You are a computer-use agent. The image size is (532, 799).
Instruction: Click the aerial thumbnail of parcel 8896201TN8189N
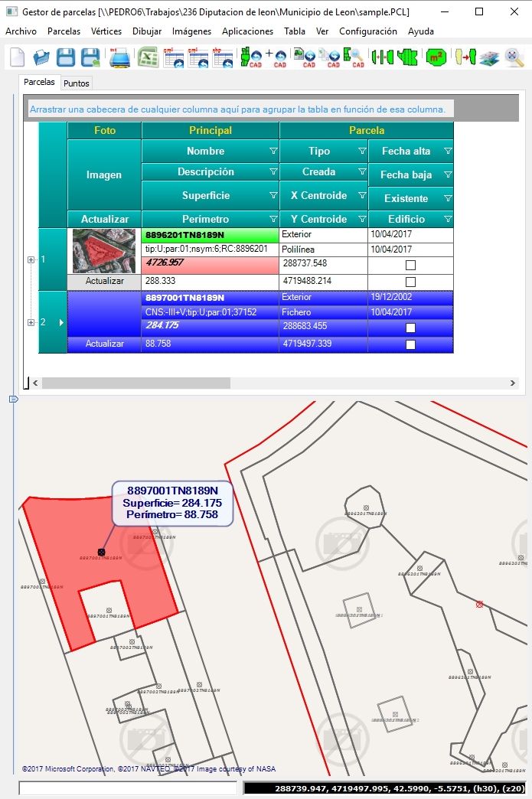click(x=104, y=251)
